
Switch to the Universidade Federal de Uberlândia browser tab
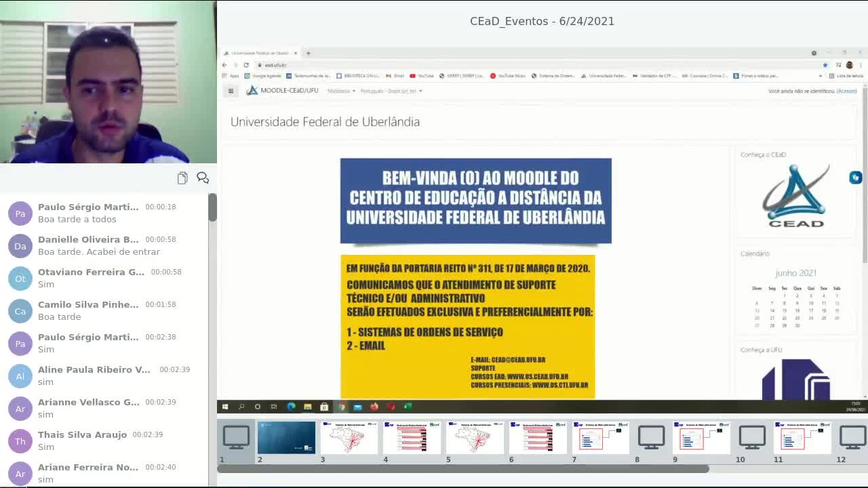pos(260,53)
